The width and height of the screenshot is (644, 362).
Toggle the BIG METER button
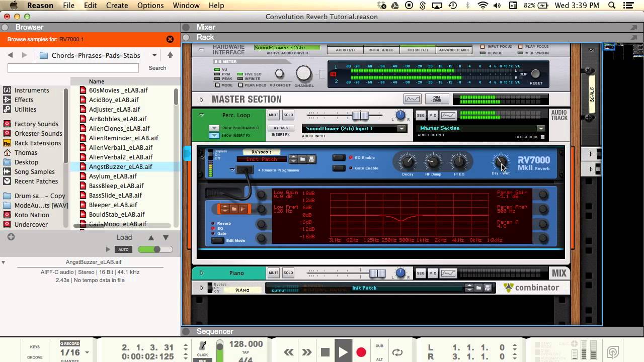[x=418, y=50]
